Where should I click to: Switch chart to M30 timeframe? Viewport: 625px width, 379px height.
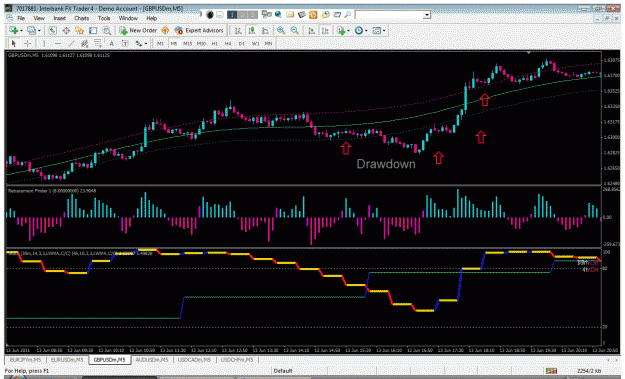[x=201, y=43]
